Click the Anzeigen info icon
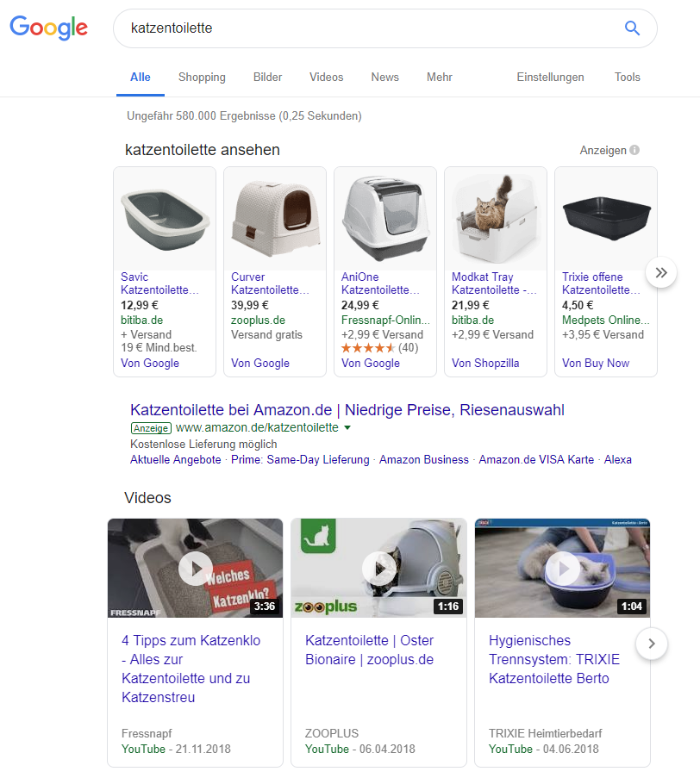This screenshot has width=700, height=784. 634,150
